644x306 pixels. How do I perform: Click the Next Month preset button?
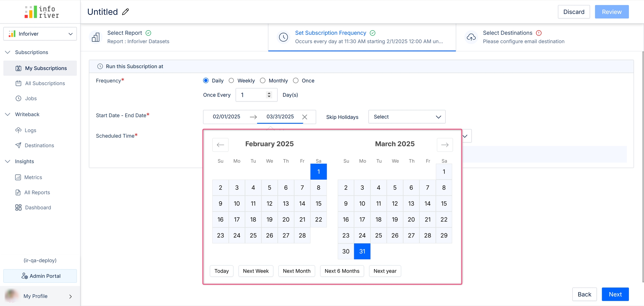click(296, 271)
